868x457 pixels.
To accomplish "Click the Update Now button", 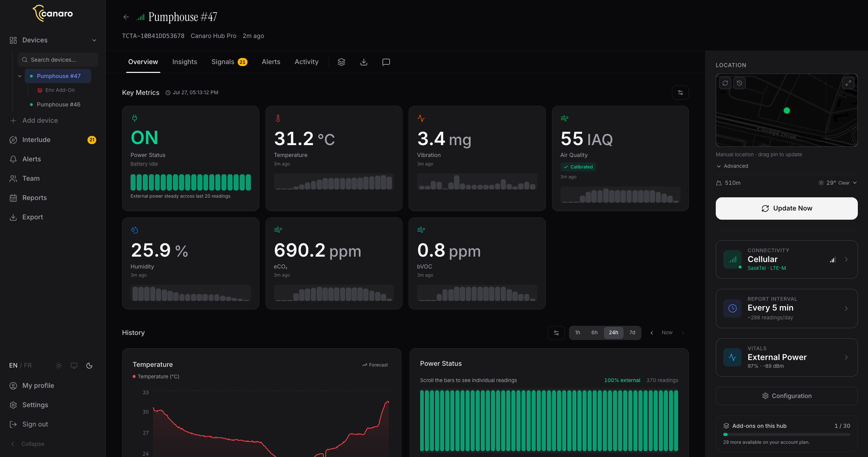I will tap(787, 208).
